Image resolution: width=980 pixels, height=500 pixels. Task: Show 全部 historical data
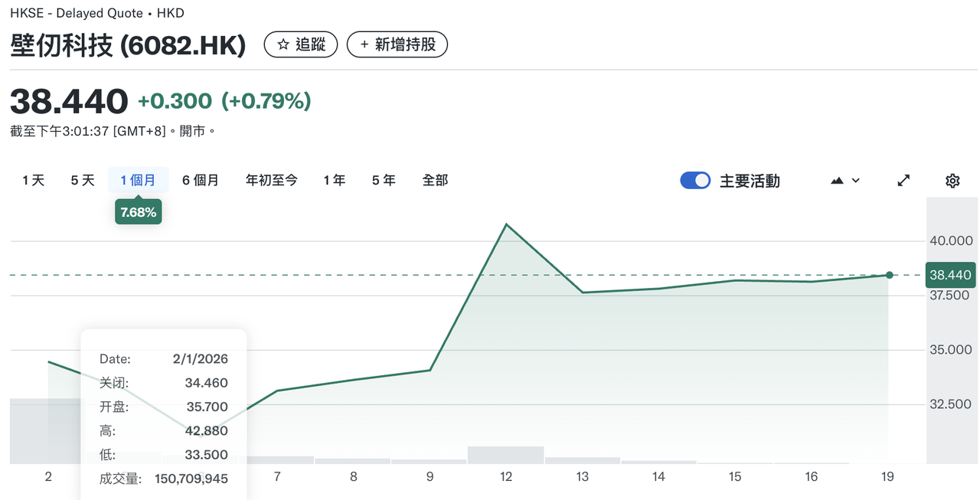coord(435,180)
